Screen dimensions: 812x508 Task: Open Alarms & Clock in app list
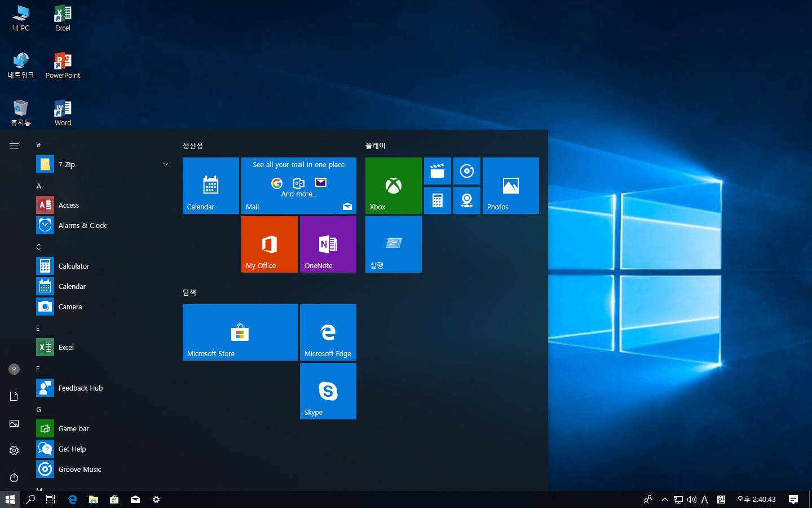[104, 225]
